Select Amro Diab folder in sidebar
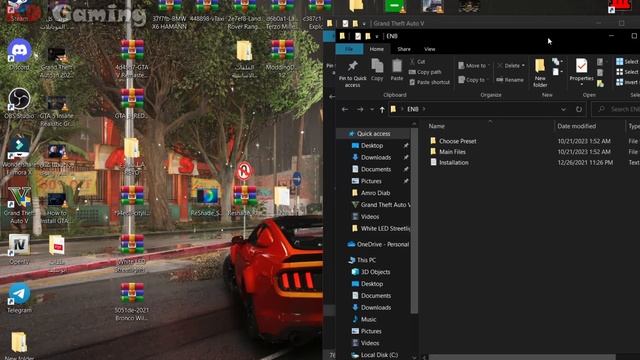This screenshot has height=360, width=640. [x=375, y=193]
